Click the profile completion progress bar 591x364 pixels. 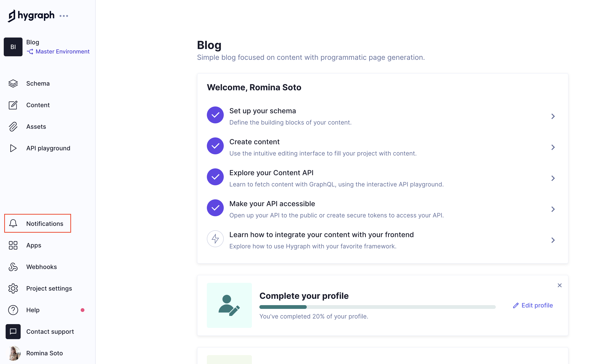point(377,307)
